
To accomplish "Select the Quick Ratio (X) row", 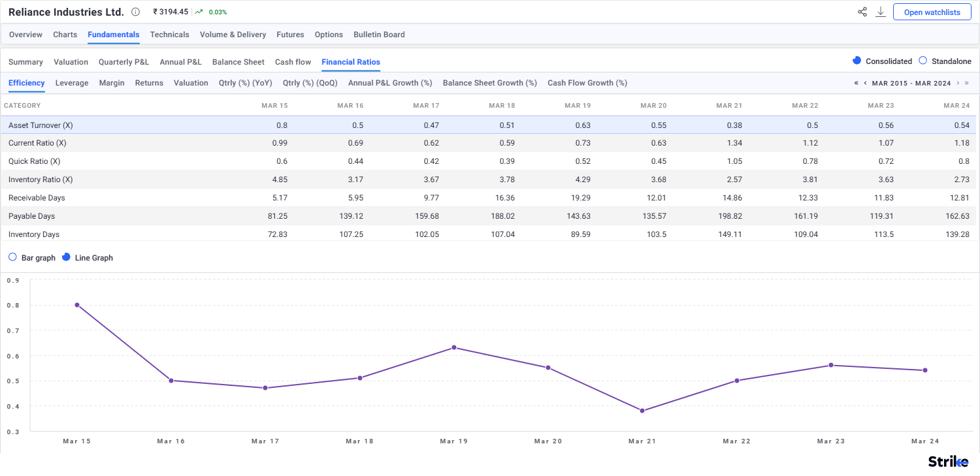I will [x=488, y=161].
